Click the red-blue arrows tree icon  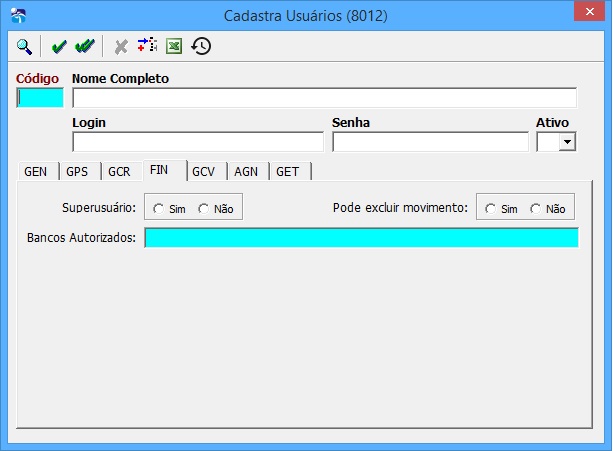click(x=147, y=45)
